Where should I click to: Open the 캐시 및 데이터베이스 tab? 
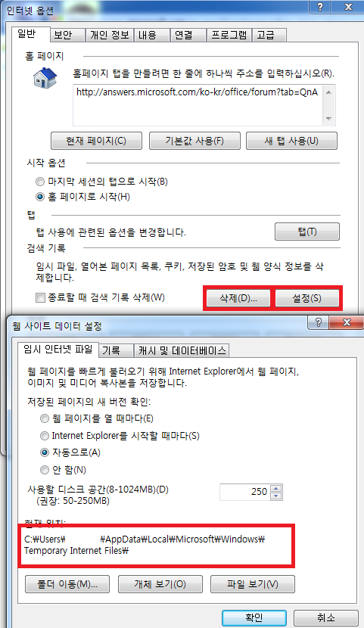coord(182,350)
